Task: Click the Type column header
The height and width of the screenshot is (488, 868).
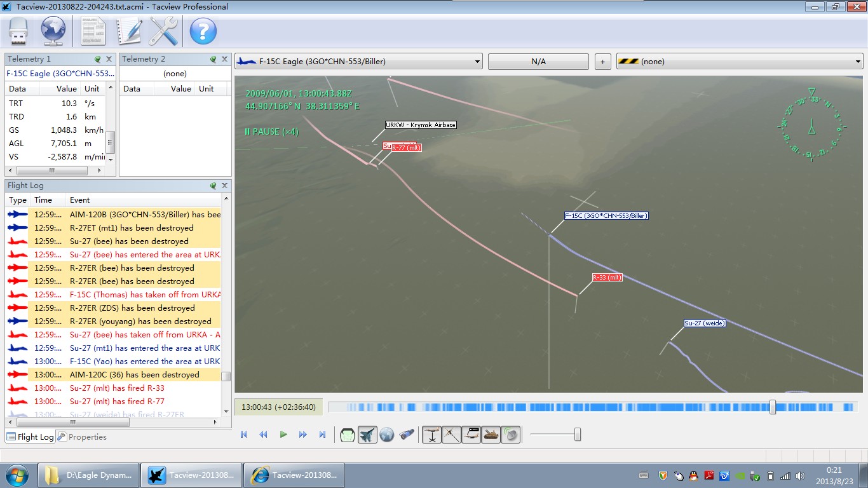Action: (x=18, y=200)
